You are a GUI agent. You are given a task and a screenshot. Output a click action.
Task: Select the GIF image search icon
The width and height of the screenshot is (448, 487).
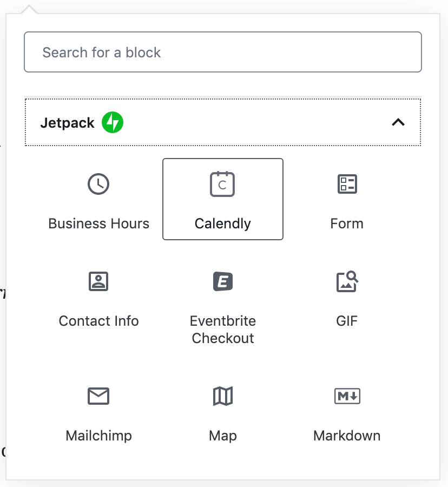click(347, 281)
